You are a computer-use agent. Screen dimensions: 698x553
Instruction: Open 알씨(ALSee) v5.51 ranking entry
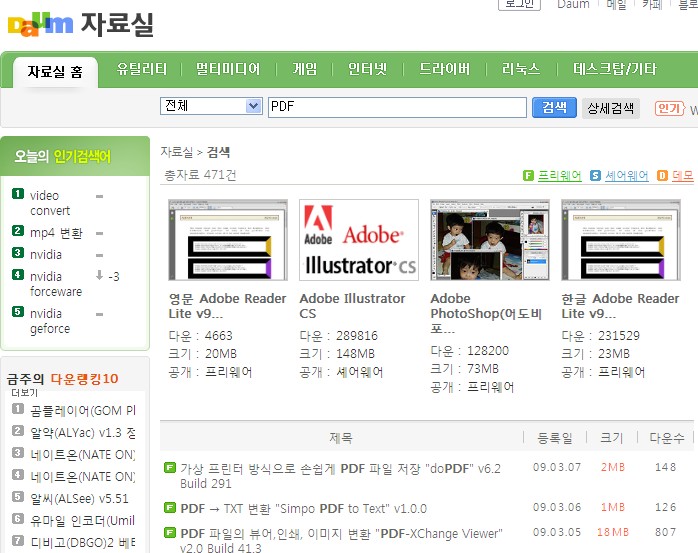pos(79,498)
